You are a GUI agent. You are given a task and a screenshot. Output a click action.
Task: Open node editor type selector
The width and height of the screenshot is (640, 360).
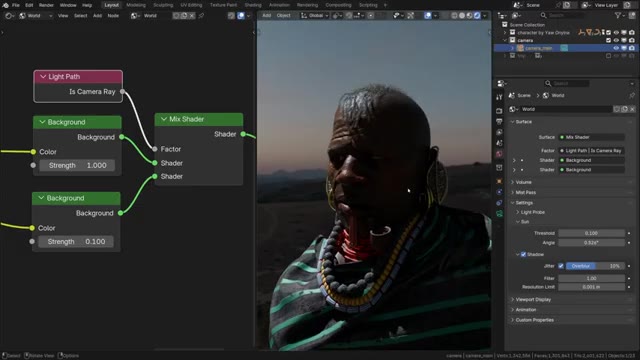tap(9, 16)
